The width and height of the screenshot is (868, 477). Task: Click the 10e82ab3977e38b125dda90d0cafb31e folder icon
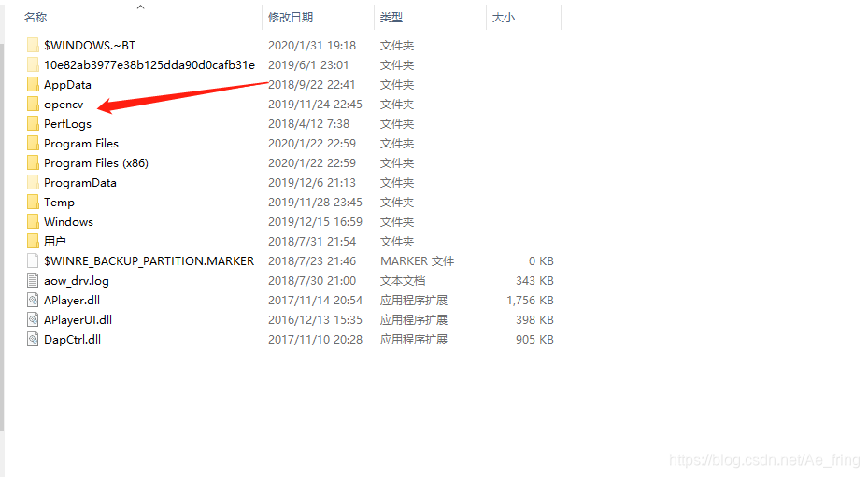tap(33, 64)
